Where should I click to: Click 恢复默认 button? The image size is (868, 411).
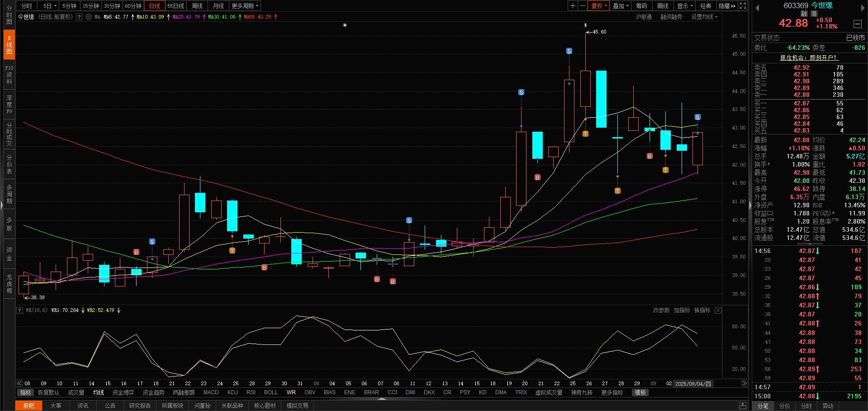[48, 392]
